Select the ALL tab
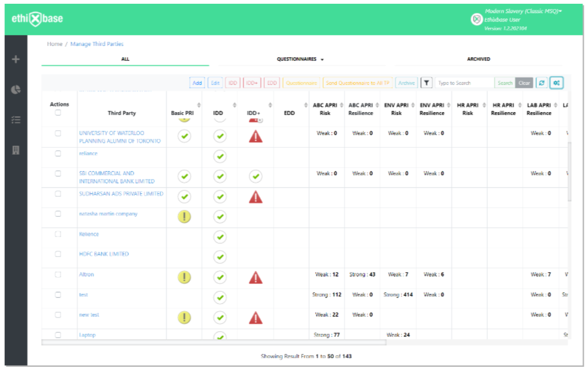This screenshot has height=370, width=588. click(124, 59)
